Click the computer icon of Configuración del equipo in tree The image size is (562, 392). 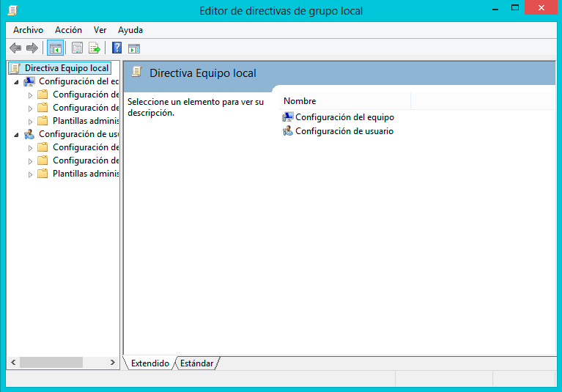[x=29, y=81]
